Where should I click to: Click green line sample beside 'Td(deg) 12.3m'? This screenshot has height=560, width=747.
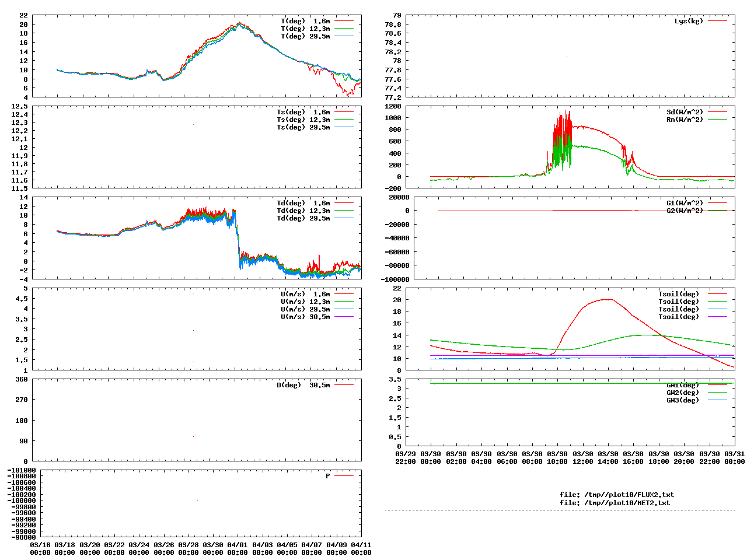(344, 211)
